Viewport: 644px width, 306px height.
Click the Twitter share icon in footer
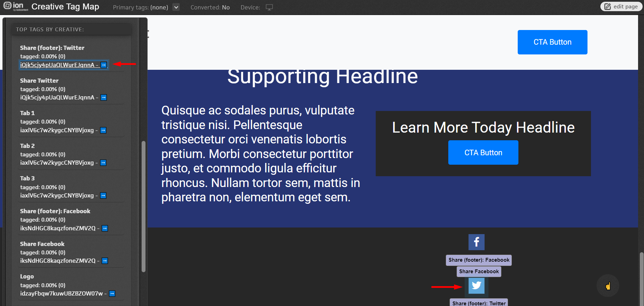tap(476, 286)
